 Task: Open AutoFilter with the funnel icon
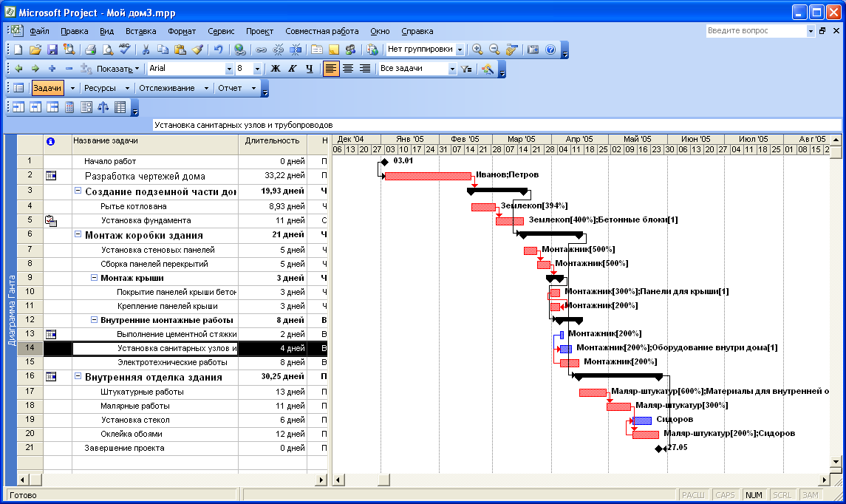(x=466, y=69)
